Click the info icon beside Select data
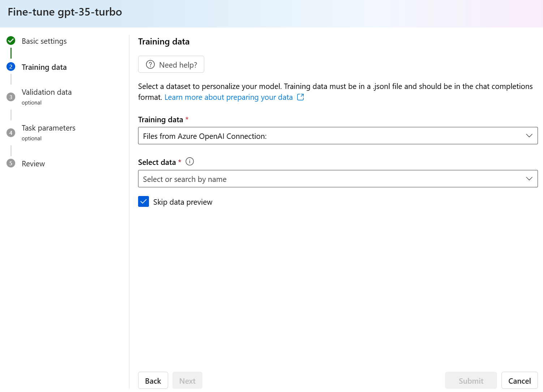543x392 pixels. point(190,162)
